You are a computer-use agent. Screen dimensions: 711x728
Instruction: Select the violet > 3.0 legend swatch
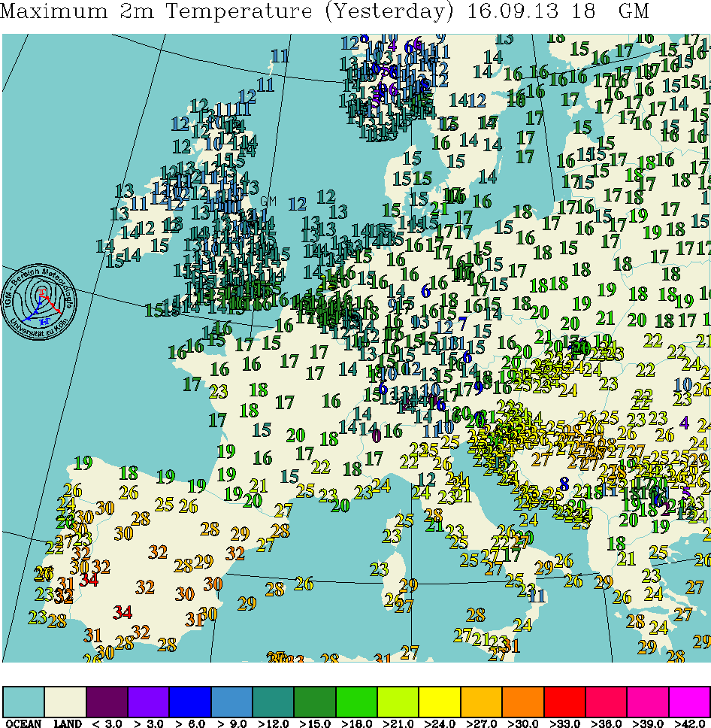(149, 701)
